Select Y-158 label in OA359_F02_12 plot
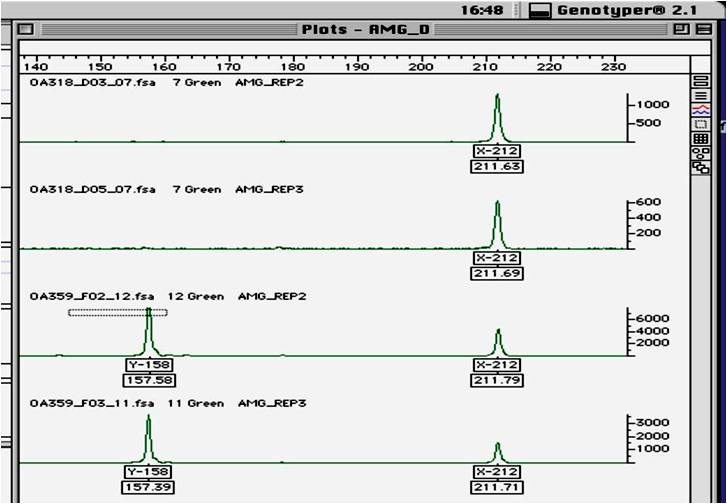The image size is (727, 504). click(x=148, y=365)
